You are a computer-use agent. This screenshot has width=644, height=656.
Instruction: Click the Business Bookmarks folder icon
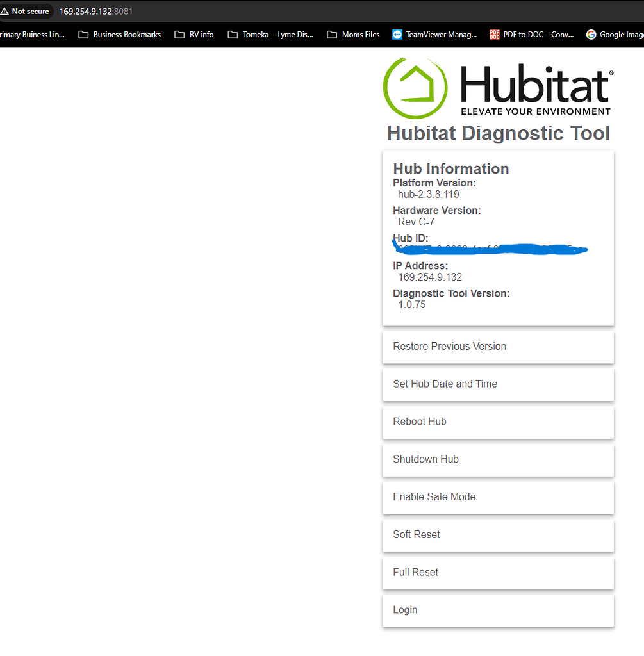pos(83,35)
